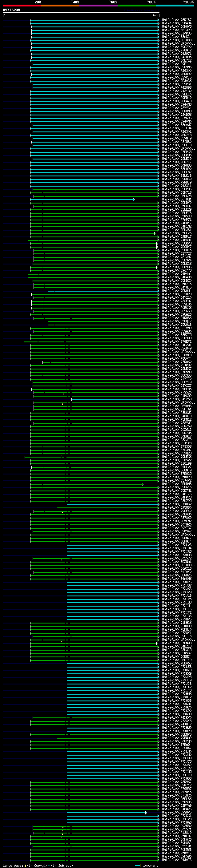Click hit label UniRef100_C7PNW3
This screenshot has width=197, height=868.
tap(177, 643)
